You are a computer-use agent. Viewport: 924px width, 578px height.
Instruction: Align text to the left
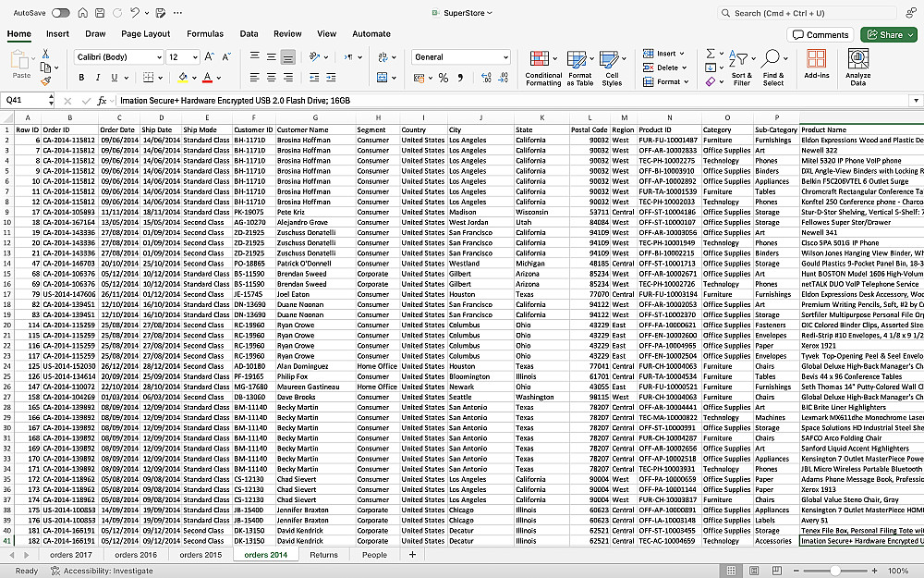coord(255,78)
